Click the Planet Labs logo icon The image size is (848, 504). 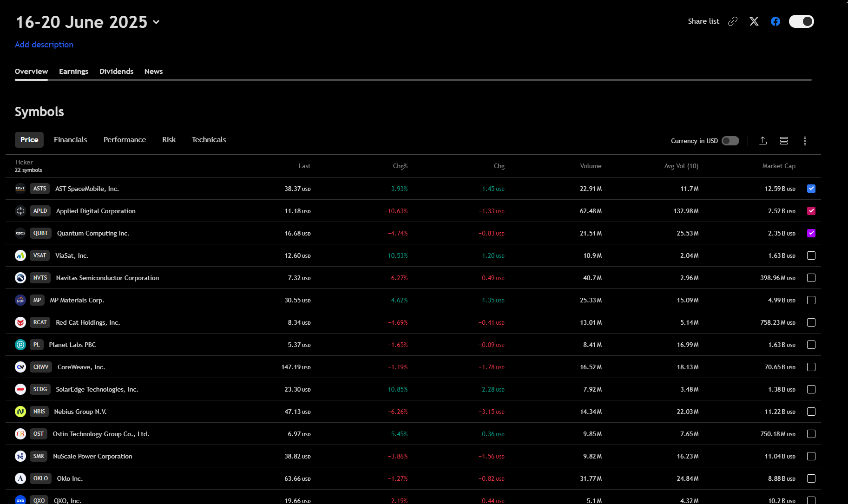pos(20,345)
